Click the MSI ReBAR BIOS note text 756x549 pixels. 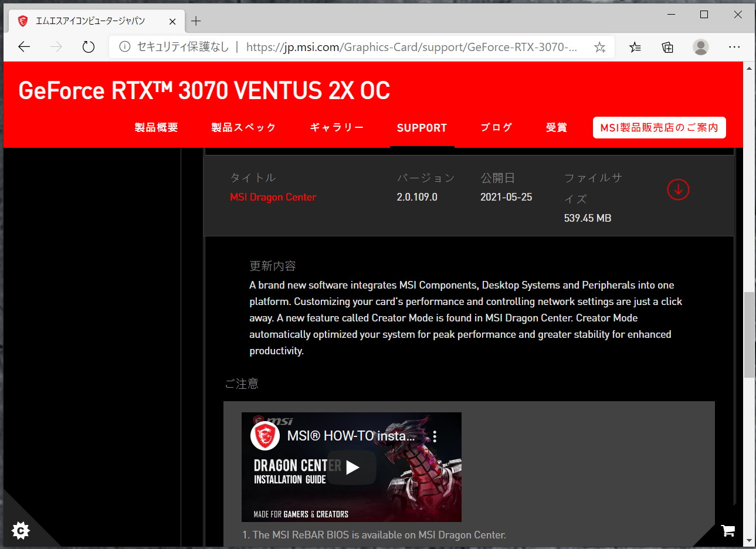pos(374,535)
